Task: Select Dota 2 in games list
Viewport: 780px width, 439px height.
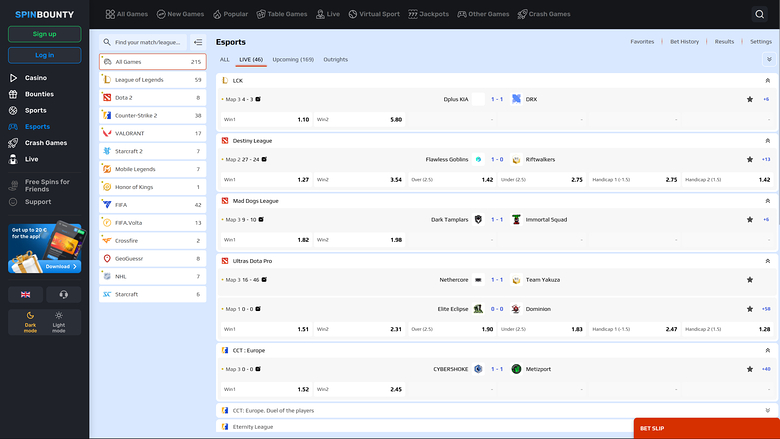Action: coord(153,97)
